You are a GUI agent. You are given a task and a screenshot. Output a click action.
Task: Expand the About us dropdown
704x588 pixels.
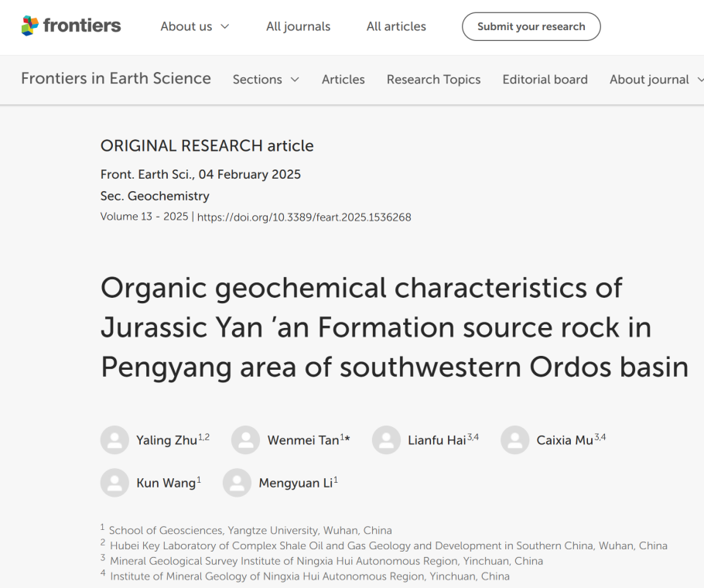pos(195,26)
